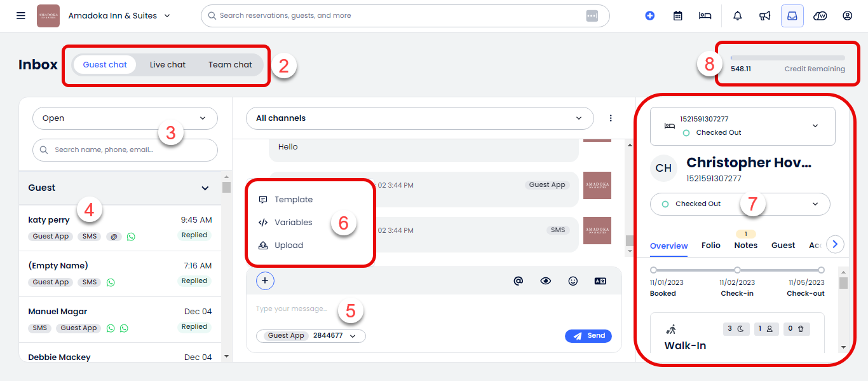The image size is (868, 381).
Task: Open the emoji picker
Action: [573, 281]
